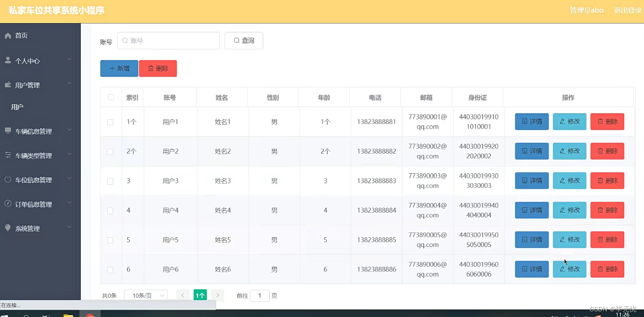
Task: Click the plus icon on 新增 button
Action: pos(112,69)
